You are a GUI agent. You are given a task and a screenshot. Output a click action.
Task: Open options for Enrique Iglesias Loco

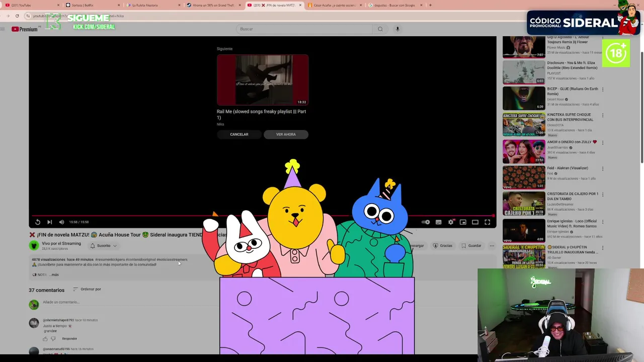[603, 222]
